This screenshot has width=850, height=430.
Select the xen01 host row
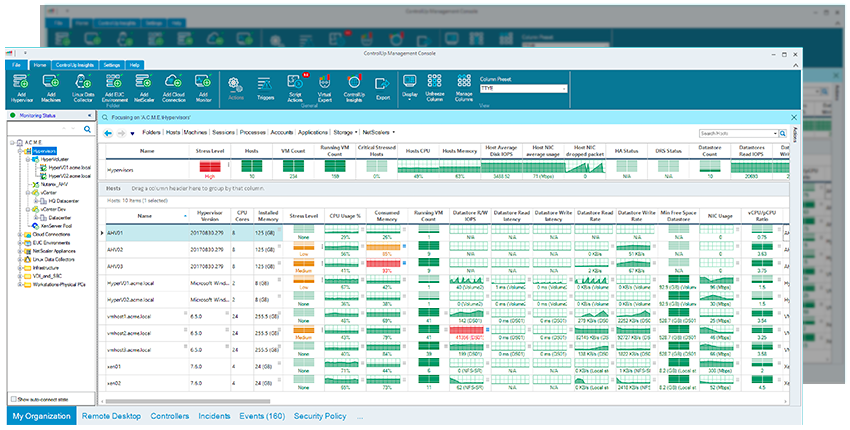pyautogui.click(x=445, y=367)
